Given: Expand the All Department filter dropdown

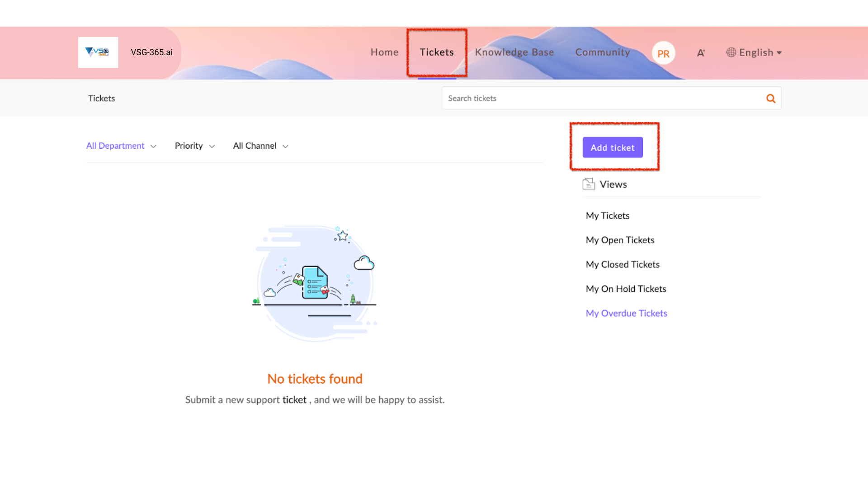Looking at the screenshot, I should (x=121, y=146).
